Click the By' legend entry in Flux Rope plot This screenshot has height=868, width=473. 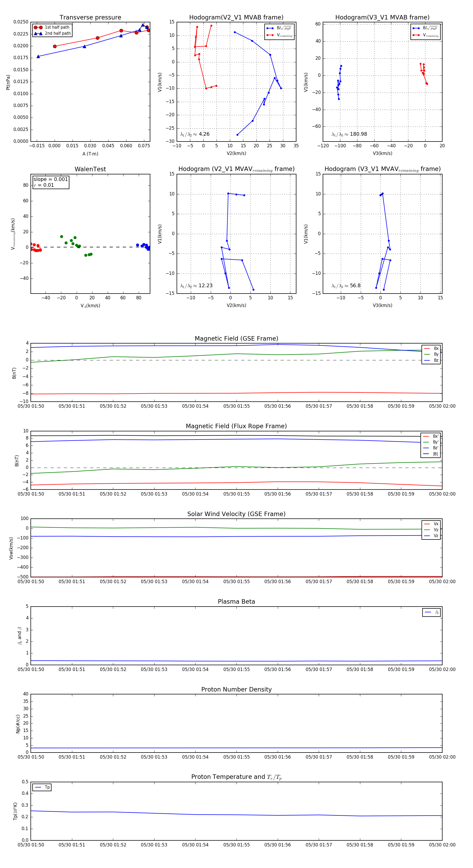(431, 442)
